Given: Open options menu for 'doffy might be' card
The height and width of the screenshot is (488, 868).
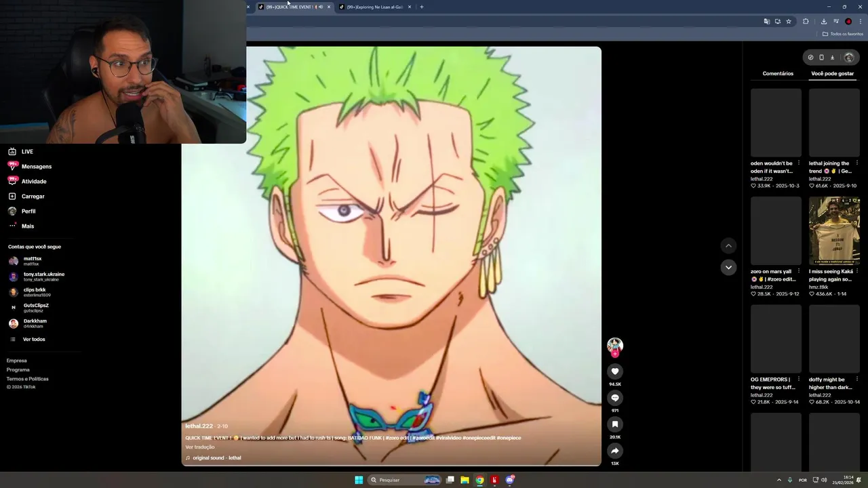Looking at the screenshot, I should (856, 380).
